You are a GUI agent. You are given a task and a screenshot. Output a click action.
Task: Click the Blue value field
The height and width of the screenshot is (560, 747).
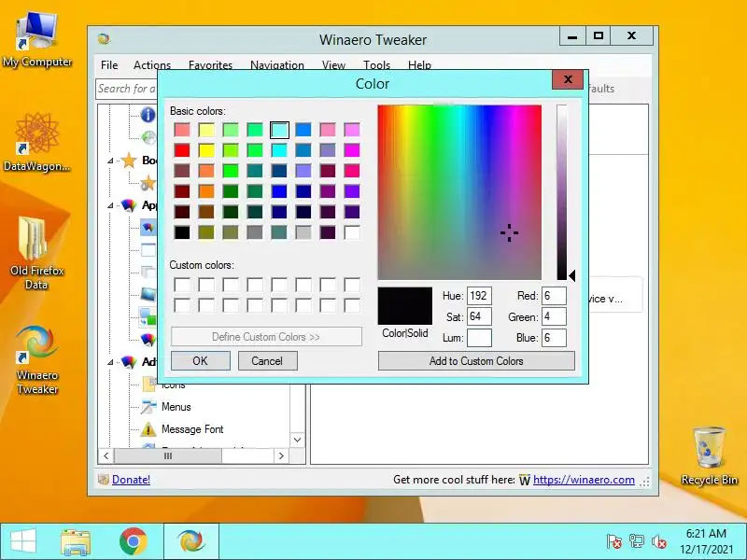pos(554,338)
